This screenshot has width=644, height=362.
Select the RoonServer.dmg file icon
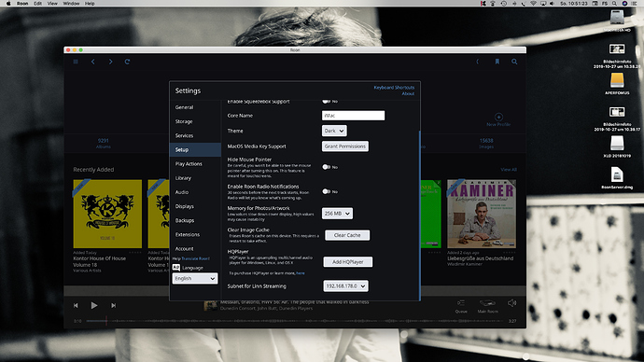point(617,174)
